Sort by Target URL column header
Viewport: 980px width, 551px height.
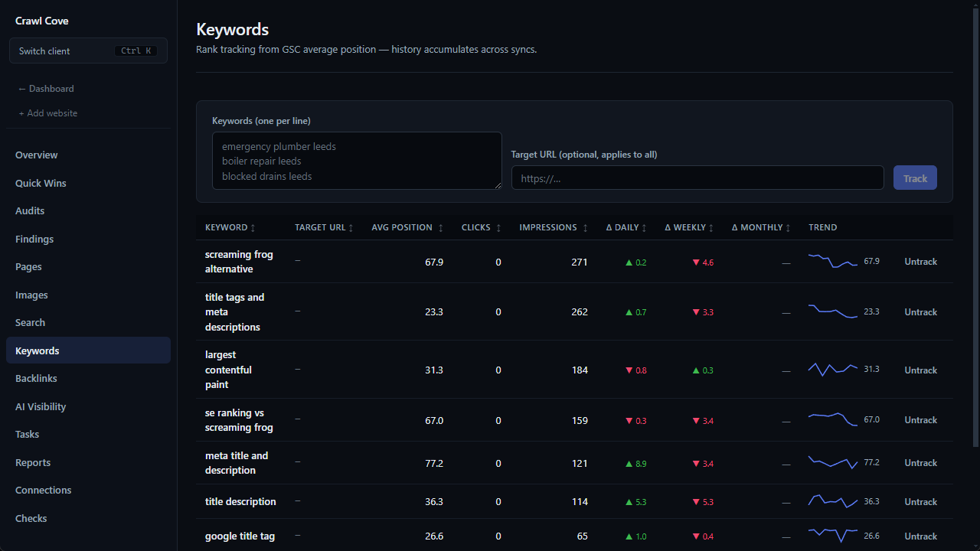[324, 227]
